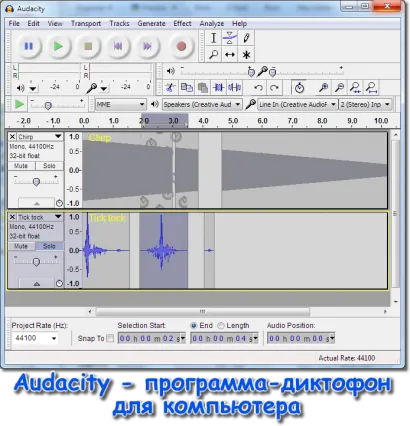Mute the Chirp track
Screen dimensions: 410x426
pyautogui.click(x=21, y=166)
